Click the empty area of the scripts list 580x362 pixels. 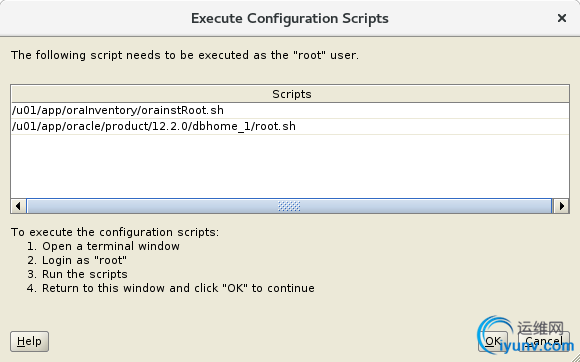(290, 166)
